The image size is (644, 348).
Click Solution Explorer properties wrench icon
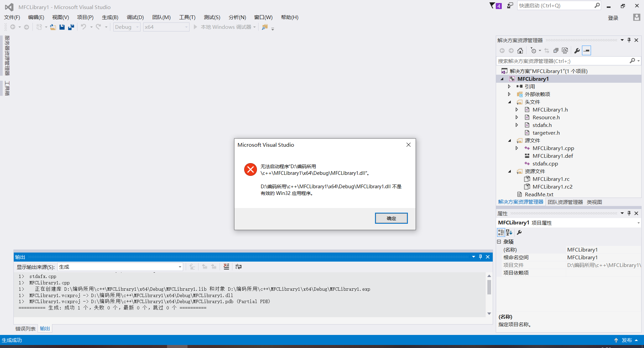[577, 51]
